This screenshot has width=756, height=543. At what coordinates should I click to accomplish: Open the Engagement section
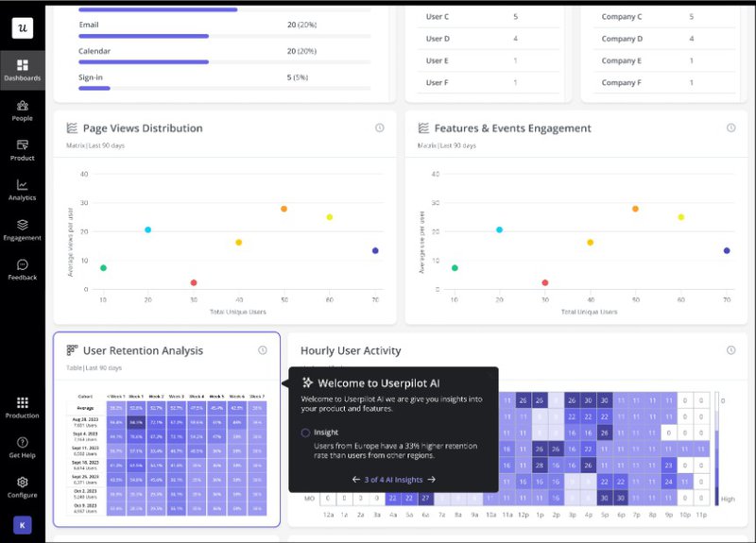pyautogui.click(x=22, y=229)
